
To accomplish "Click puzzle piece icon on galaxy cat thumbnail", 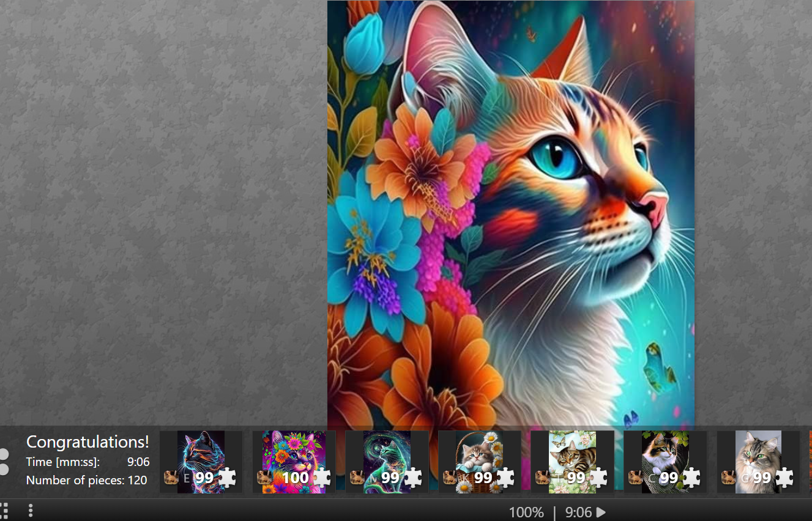I will [x=413, y=478].
